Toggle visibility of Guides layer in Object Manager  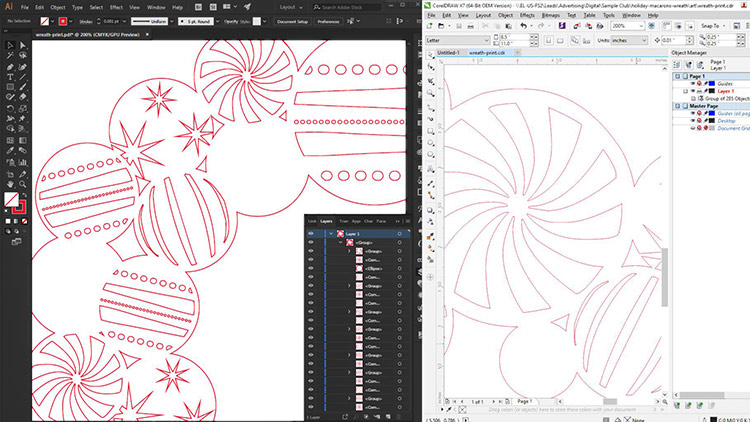click(x=691, y=84)
